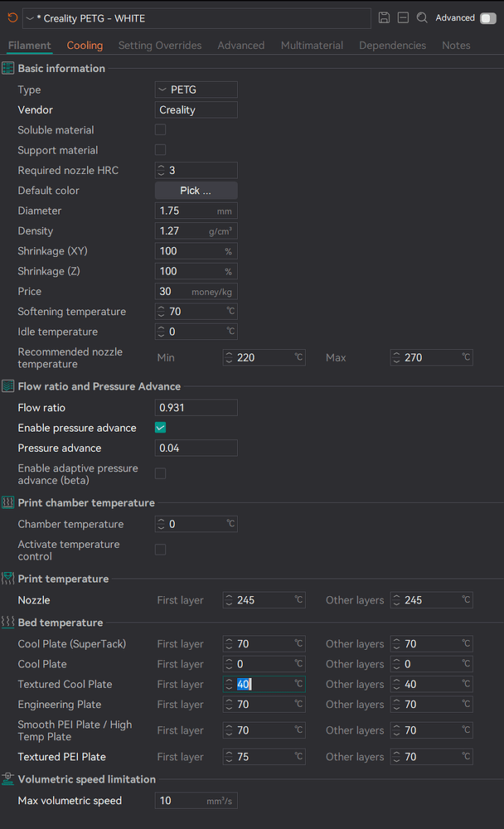Image resolution: width=504 pixels, height=829 pixels.
Task: Click the Pressure advance field 0.04
Action: click(196, 448)
